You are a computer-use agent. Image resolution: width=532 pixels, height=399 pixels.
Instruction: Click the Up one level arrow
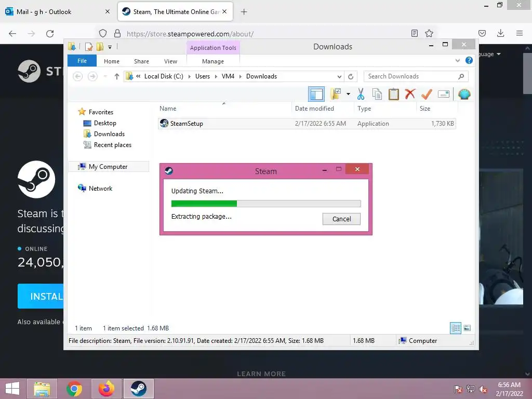[x=117, y=76]
